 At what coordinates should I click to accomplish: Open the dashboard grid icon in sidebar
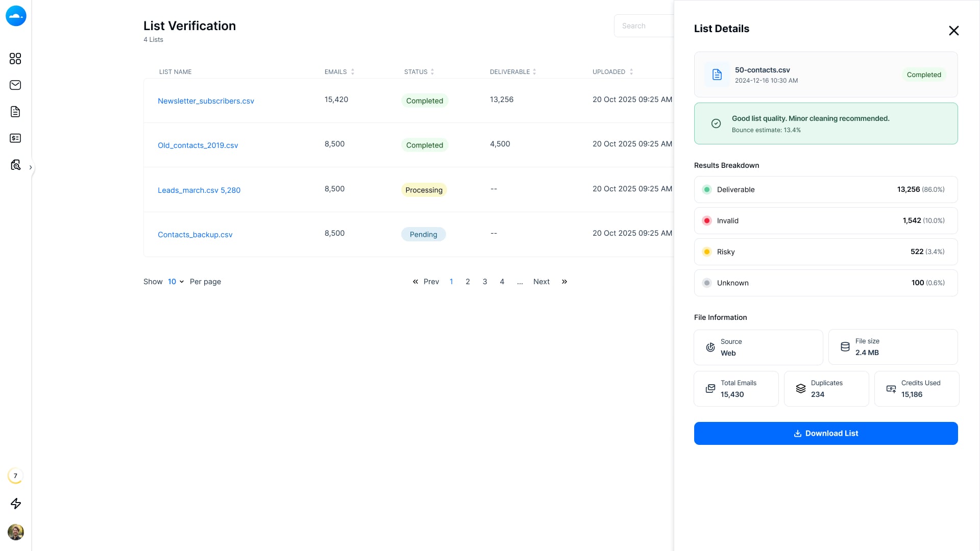[15, 59]
